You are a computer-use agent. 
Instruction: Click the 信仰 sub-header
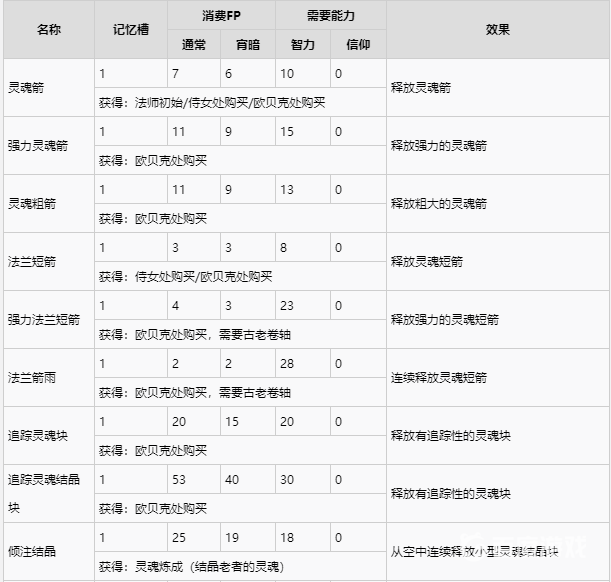click(x=358, y=44)
